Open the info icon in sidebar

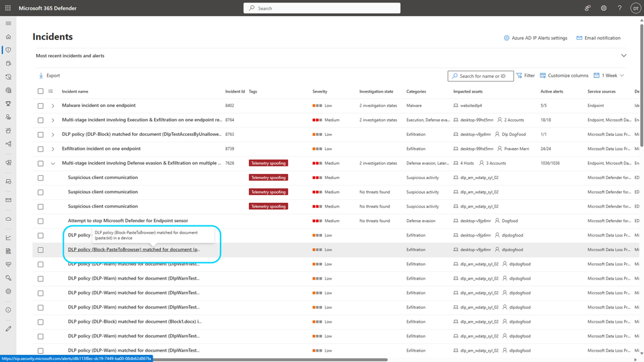pyautogui.click(x=8, y=310)
